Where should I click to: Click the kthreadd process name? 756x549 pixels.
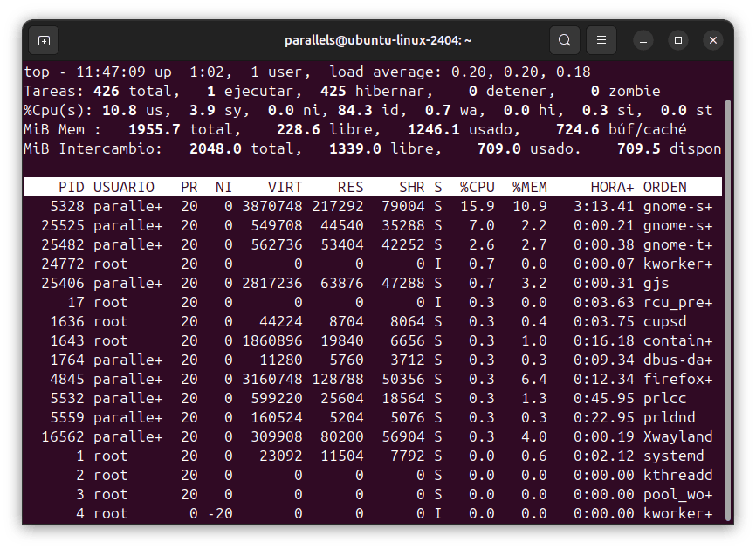(678, 476)
